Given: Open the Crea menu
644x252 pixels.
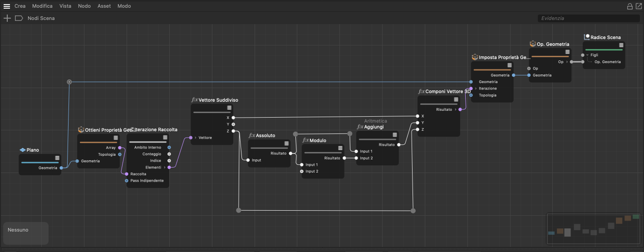Looking at the screenshot, I should [20, 6].
